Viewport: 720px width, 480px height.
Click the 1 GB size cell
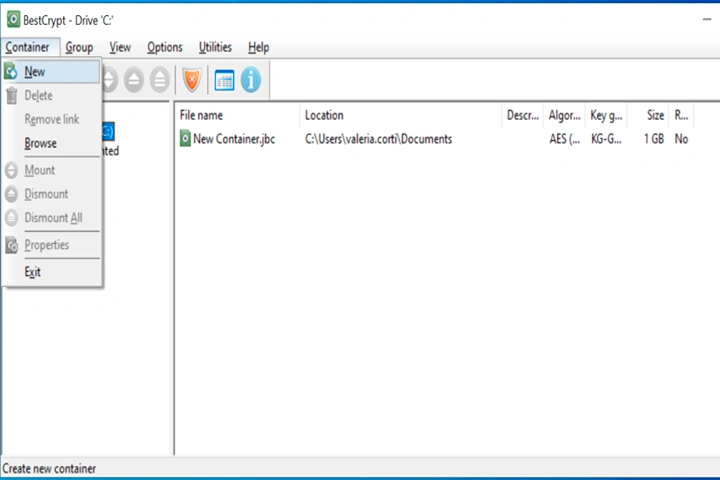click(x=654, y=139)
